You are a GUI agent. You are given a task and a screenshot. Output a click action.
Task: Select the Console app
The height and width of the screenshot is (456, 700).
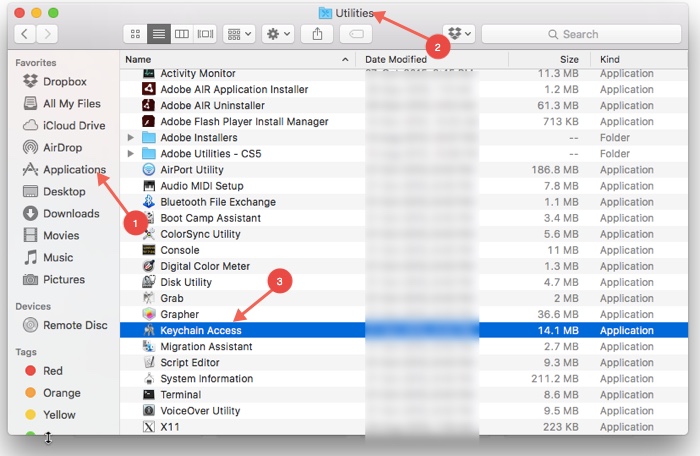tap(404, 250)
